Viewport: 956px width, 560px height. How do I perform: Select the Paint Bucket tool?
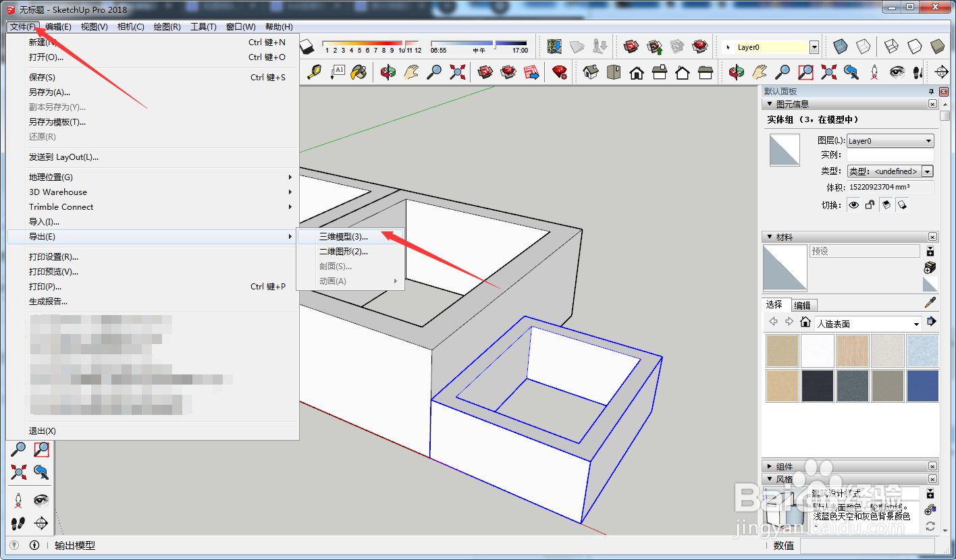360,72
